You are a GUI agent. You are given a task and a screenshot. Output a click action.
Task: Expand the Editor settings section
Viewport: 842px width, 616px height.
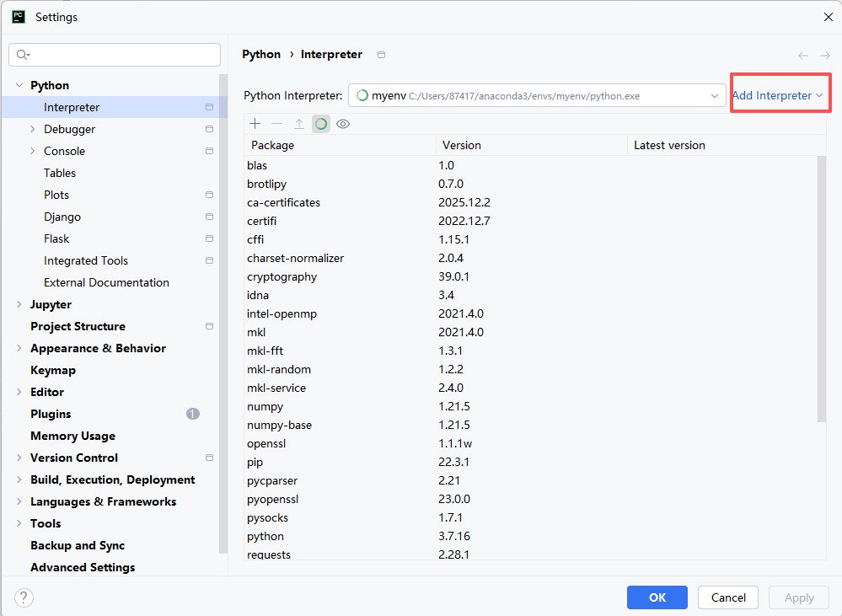click(x=19, y=392)
